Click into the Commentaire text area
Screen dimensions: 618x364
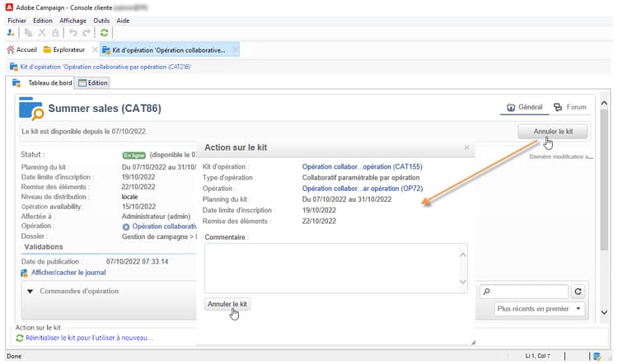[336, 267]
